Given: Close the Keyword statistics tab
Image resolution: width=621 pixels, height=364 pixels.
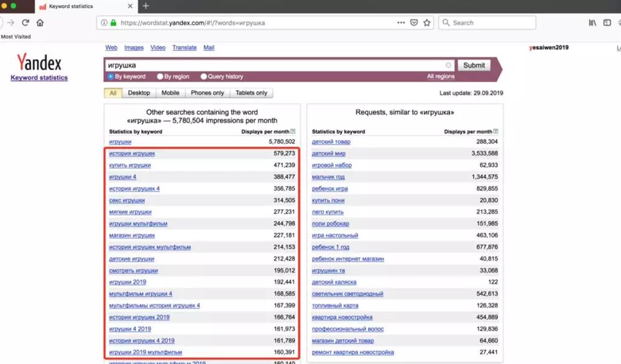Looking at the screenshot, I should (130, 6).
